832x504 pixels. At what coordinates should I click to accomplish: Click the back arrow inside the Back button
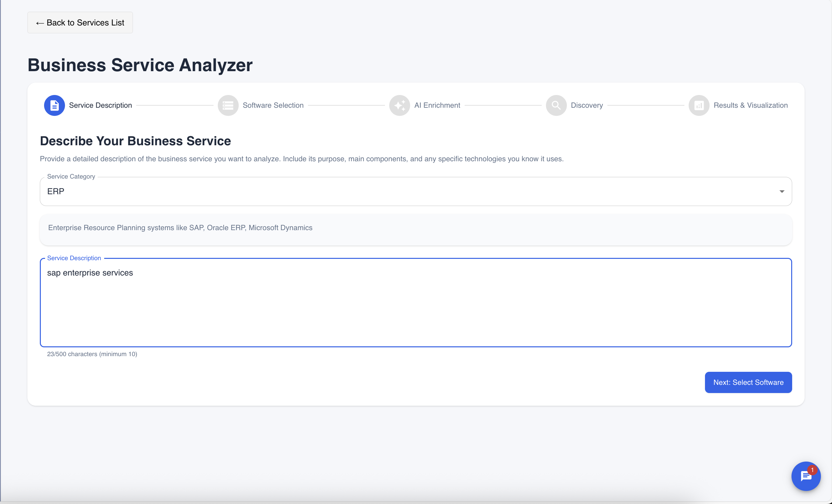tap(40, 23)
